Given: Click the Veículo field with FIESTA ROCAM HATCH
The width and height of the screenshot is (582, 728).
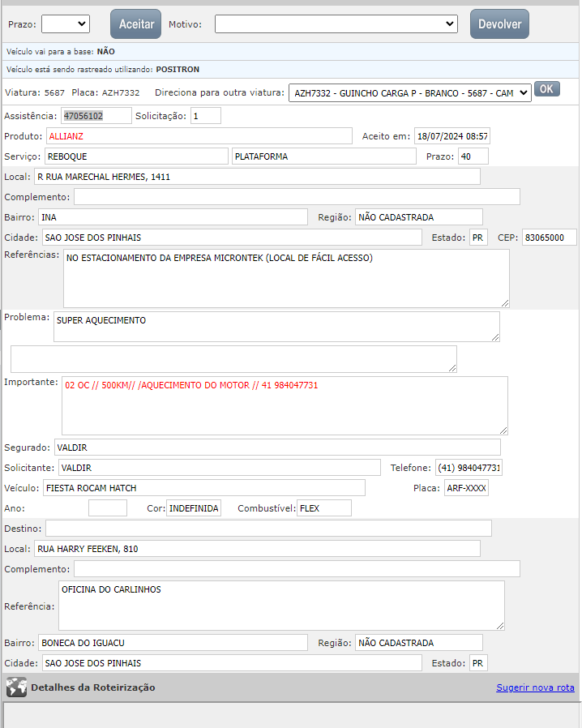Looking at the screenshot, I should 203,488.
